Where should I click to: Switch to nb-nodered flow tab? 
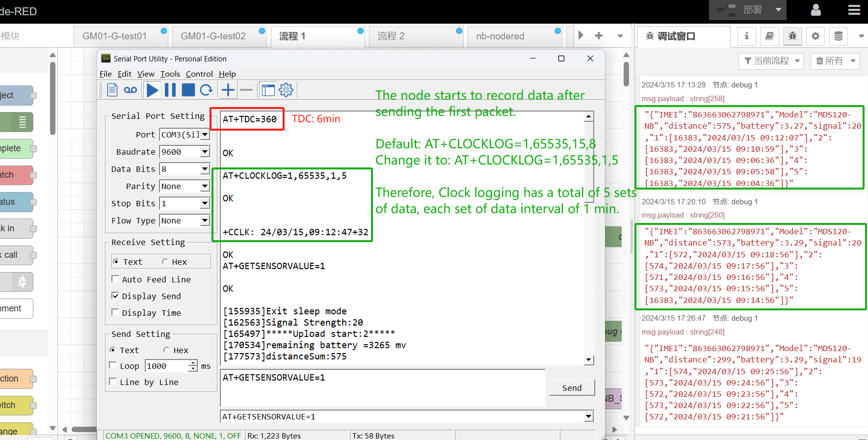click(x=514, y=36)
